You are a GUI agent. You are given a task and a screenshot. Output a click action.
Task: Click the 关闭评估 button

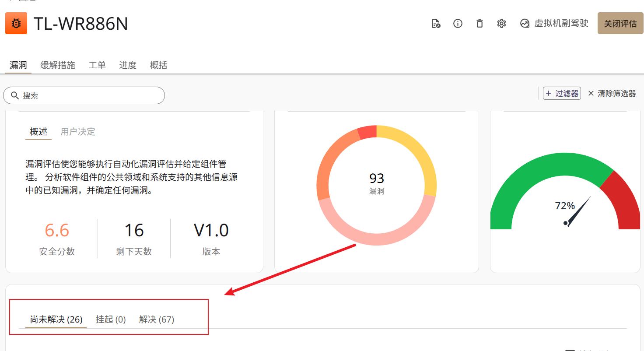click(x=620, y=24)
